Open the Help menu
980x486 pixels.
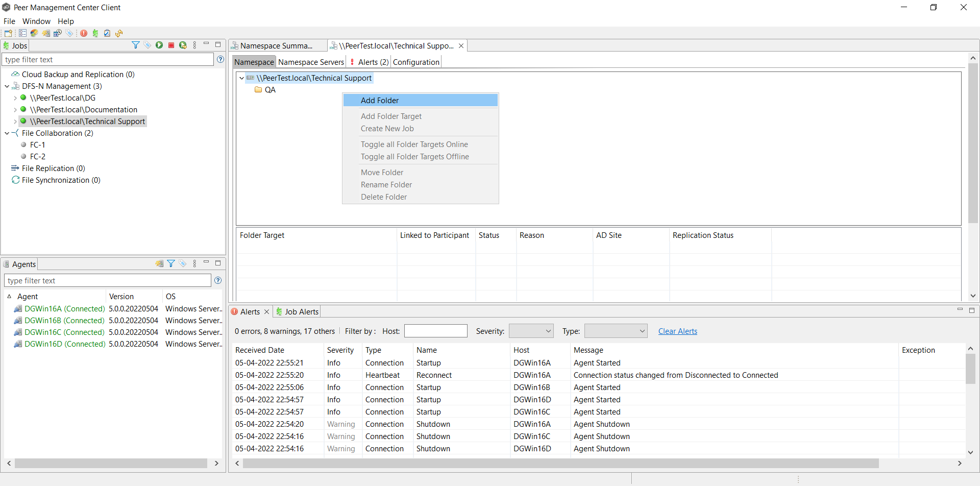[x=66, y=21]
